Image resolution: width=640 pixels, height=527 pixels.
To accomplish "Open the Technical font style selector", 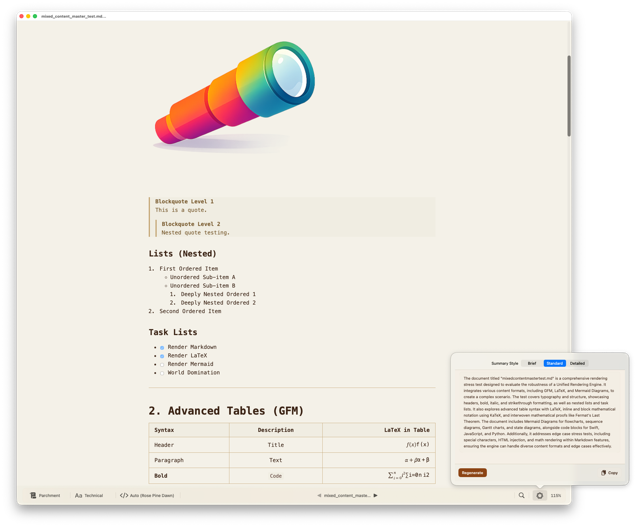I will point(89,495).
